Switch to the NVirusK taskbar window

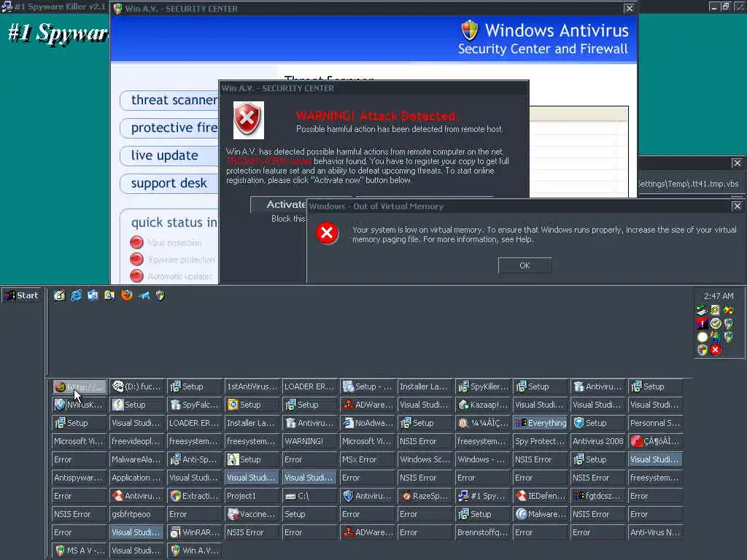tap(79, 405)
